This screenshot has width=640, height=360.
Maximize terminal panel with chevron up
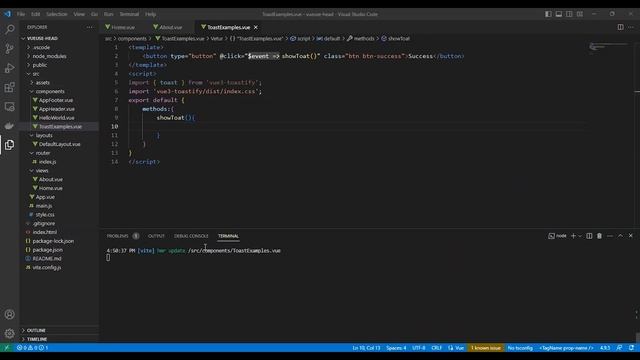620,236
